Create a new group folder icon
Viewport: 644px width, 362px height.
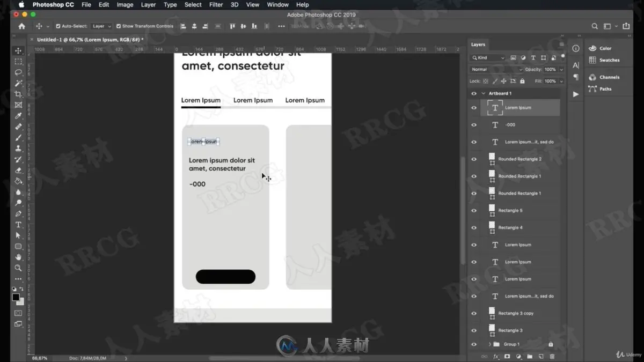(x=530, y=357)
